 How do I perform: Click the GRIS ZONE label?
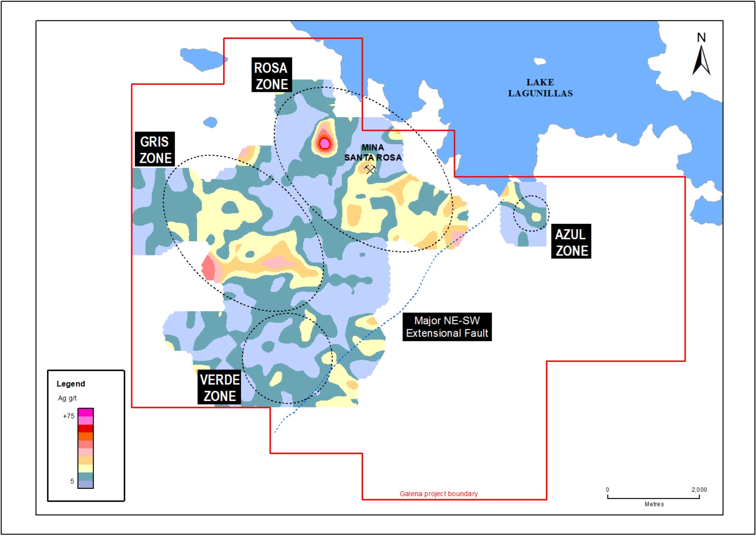155,150
